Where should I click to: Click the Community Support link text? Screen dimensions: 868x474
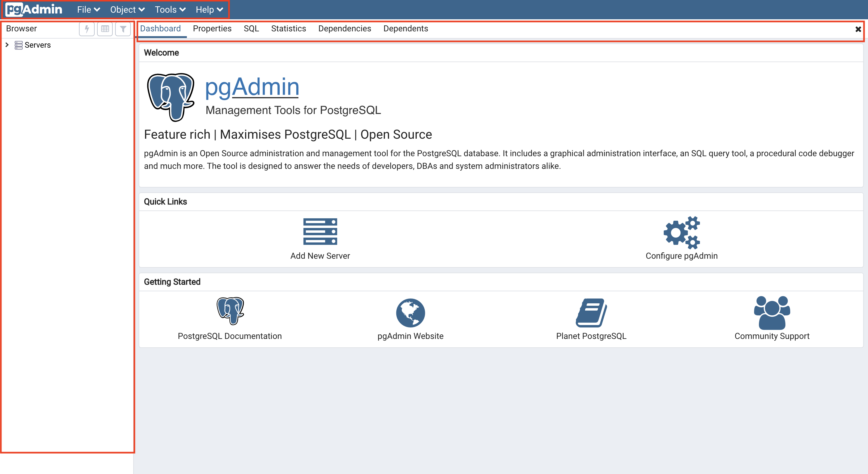[772, 336]
